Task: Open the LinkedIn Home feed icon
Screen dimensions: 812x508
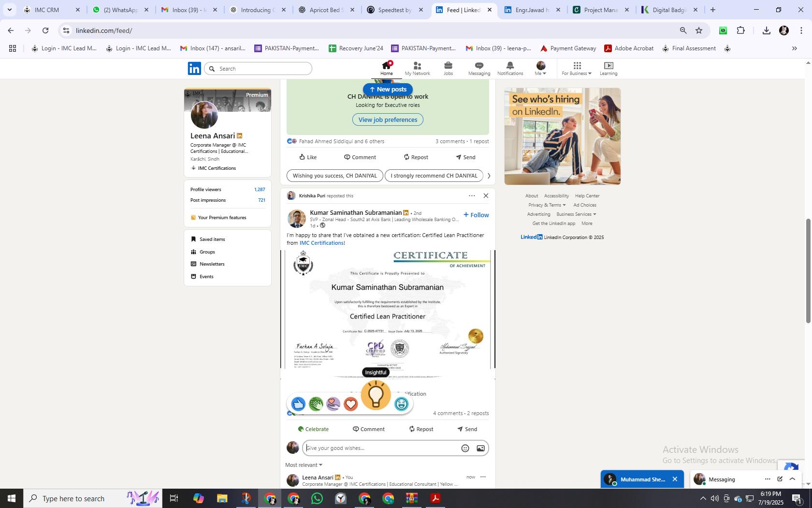Action: (386, 68)
